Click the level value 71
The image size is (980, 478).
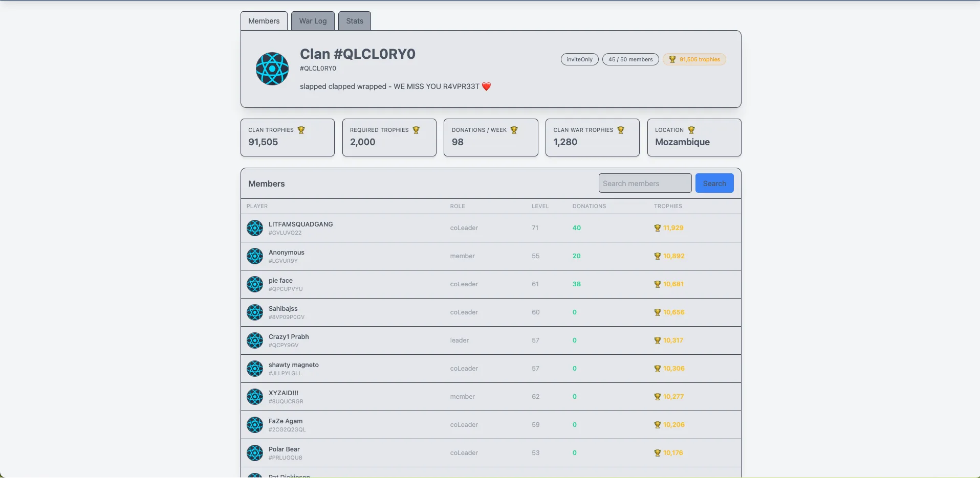[x=535, y=228]
